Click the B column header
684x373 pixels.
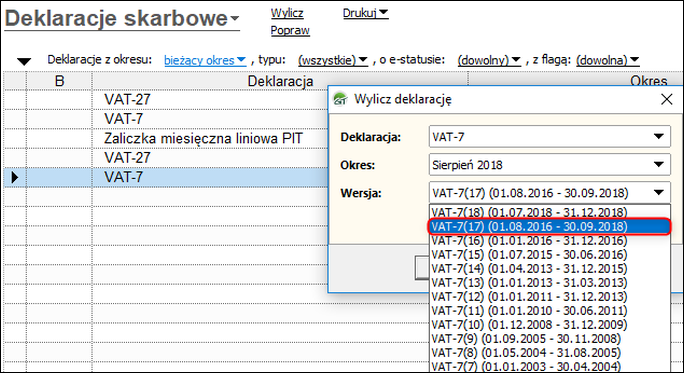click(x=59, y=81)
